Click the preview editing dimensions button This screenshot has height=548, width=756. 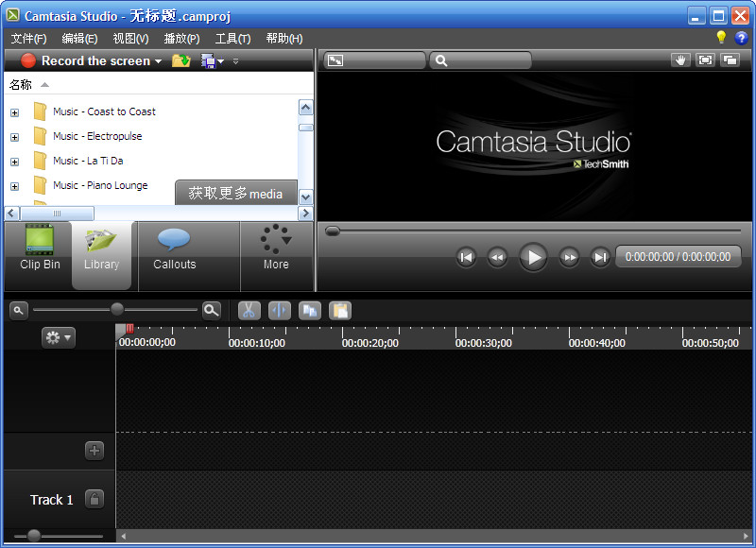374,60
